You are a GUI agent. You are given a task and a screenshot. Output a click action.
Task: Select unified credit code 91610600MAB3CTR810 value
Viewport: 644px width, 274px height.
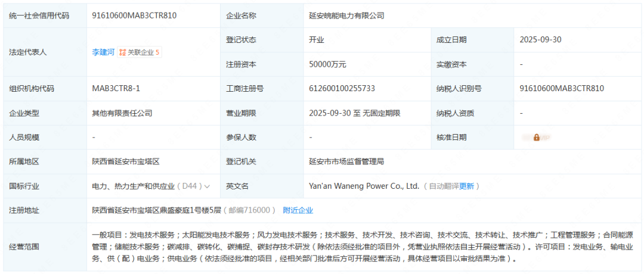click(x=134, y=15)
